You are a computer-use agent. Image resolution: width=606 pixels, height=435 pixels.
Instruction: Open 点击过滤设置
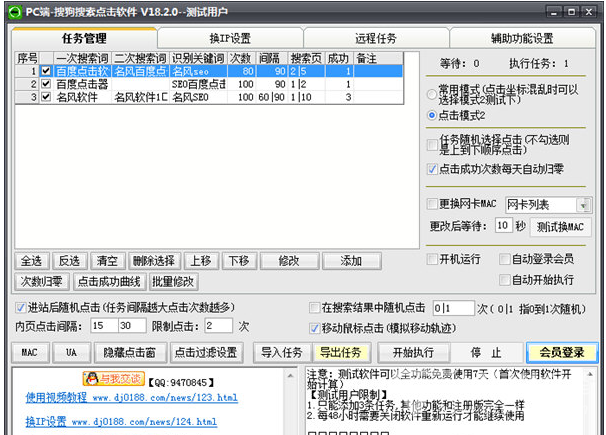[x=206, y=352]
